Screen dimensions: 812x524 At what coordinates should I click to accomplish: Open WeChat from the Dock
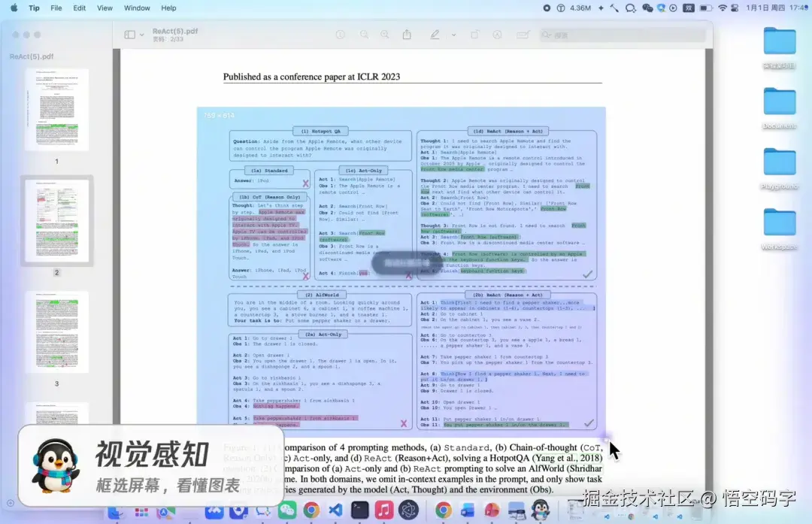point(287,510)
